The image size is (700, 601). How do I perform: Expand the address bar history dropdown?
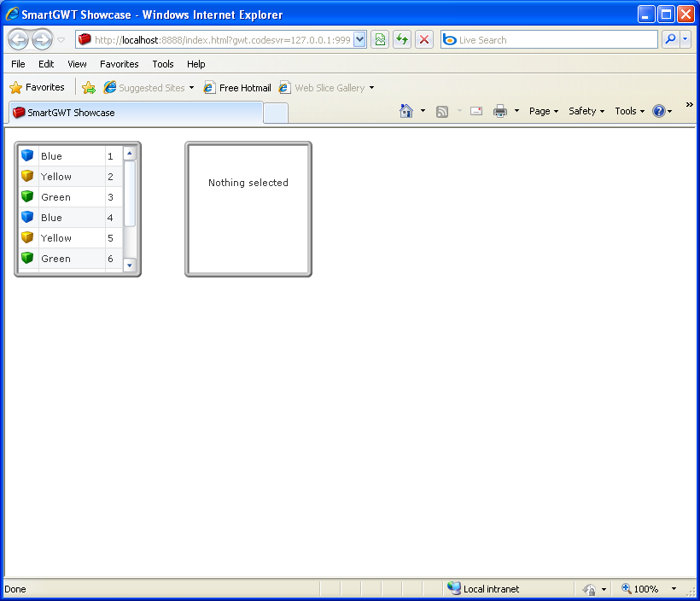pos(360,40)
